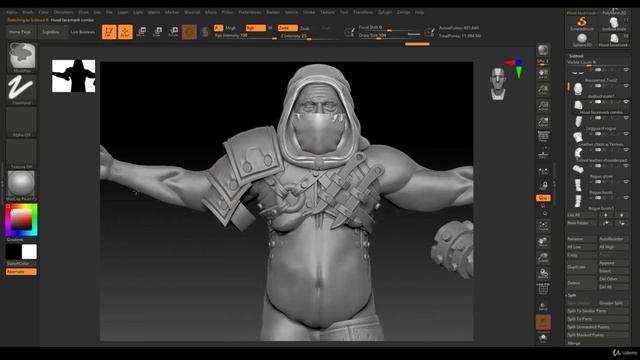This screenshot has width=640, height=360.
Task: Adjust the Rgb Intensity slider
Action: (245, 36)
